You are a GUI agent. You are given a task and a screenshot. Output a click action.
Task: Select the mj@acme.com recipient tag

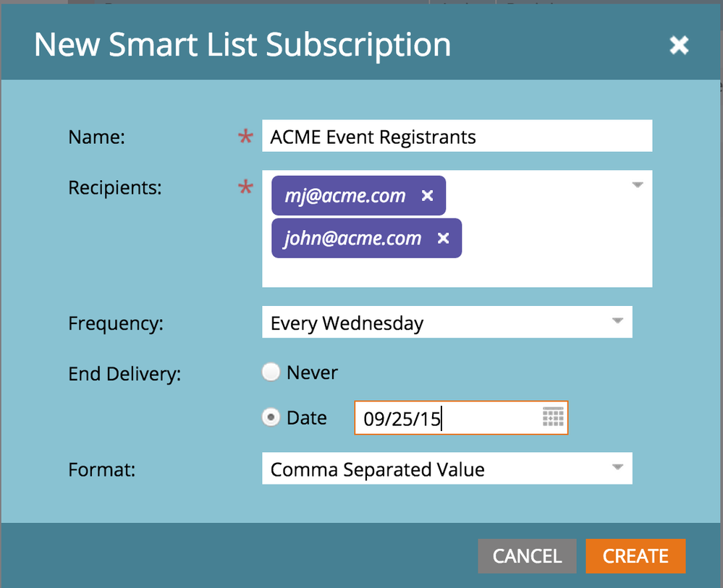[344, 195]
